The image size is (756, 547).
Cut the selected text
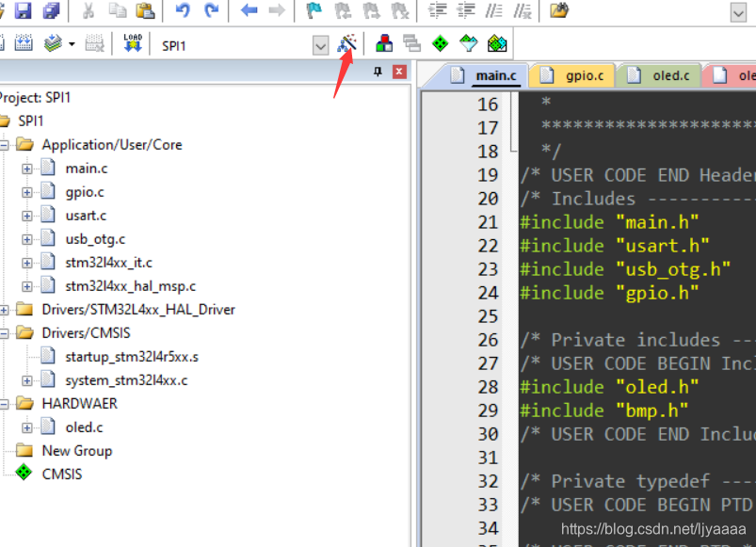coord(88,10)
